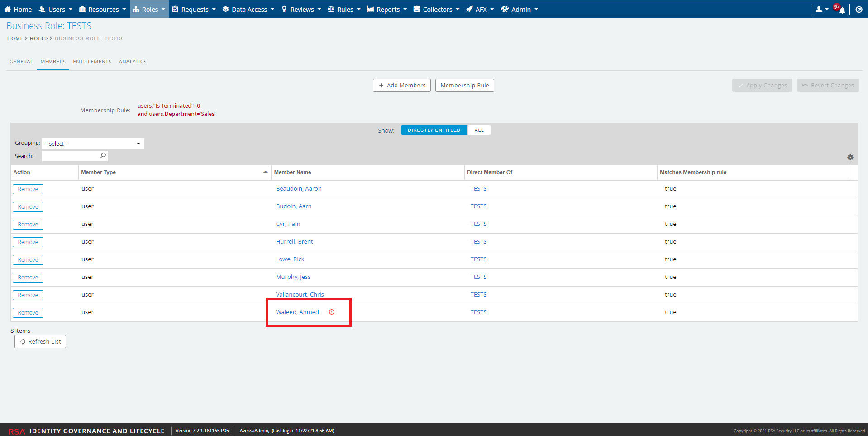Expand the Admin dropdown menu

pos(520,10)
